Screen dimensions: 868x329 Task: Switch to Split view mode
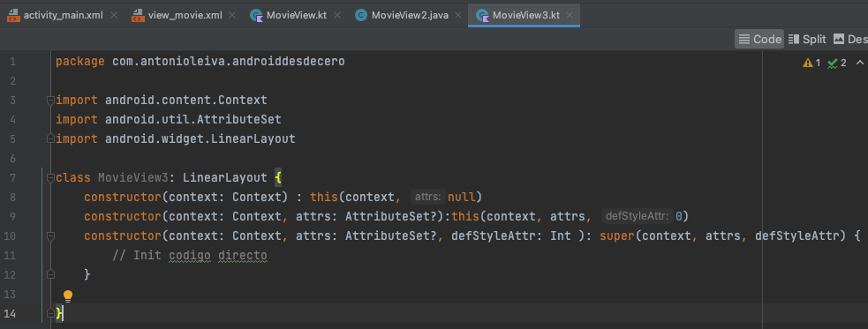(808, 40)
